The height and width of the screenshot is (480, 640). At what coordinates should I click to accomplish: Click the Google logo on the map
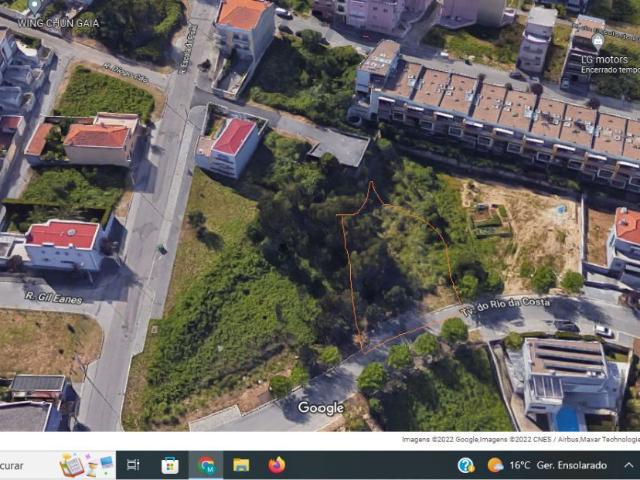tap(320, 408)
